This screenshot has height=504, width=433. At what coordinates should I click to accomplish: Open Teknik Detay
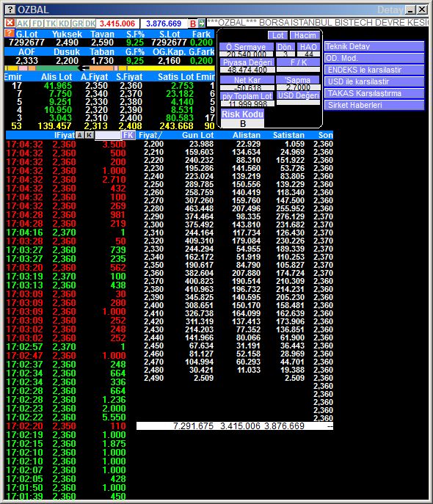click(374, 46)
